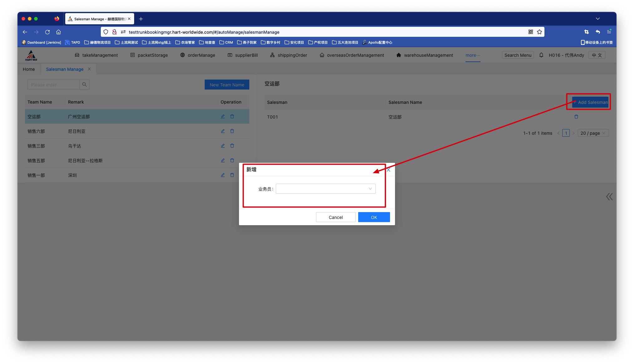The height and width of the screenshot is (364, 634).
Task: Close the 新增 dialog with X
Action: [x=388, y=170]
